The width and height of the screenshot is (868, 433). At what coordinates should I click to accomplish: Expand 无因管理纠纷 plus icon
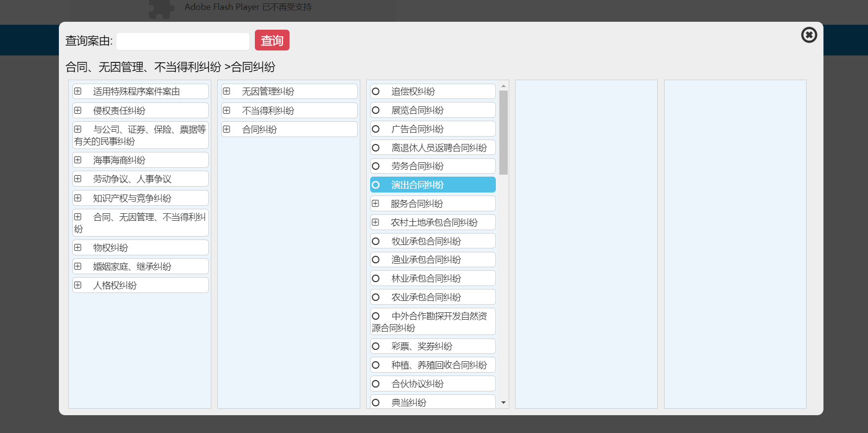click(x=227, y=91)
